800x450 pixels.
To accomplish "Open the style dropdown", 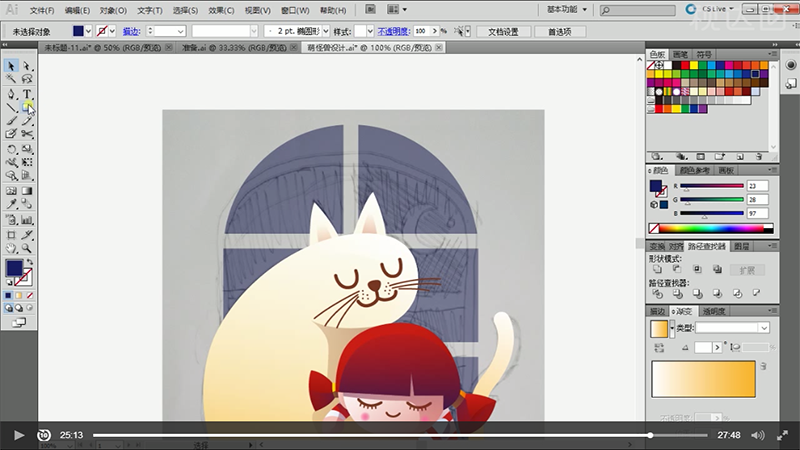I will [370, 31].
